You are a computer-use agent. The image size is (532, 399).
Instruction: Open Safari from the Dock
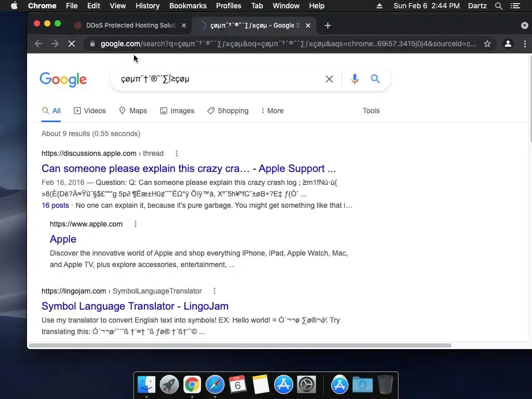pos(215,385)
